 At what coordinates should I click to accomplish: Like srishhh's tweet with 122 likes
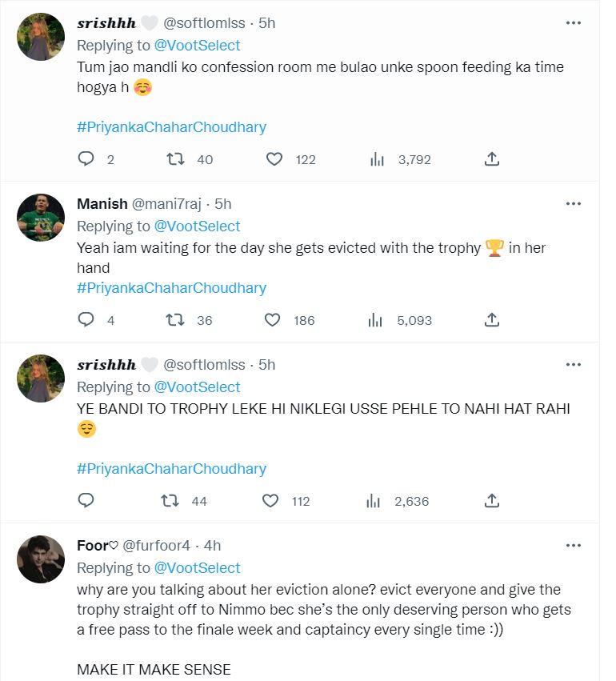coord(274,159)
